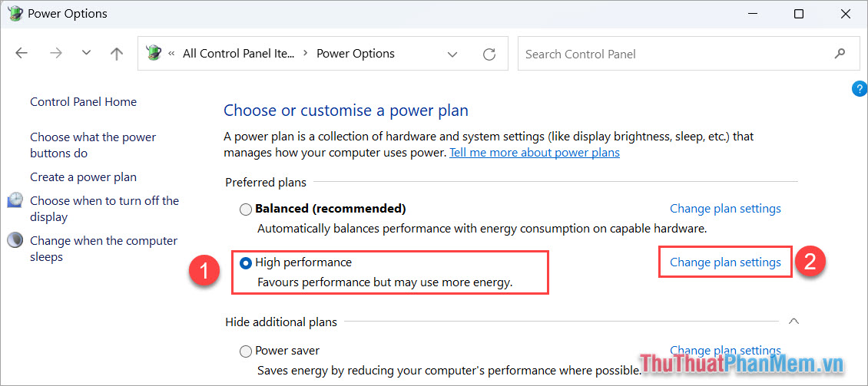This screenshot has width=868, height=386.
Task: Click the search magnifier icon
Action: 840,54
